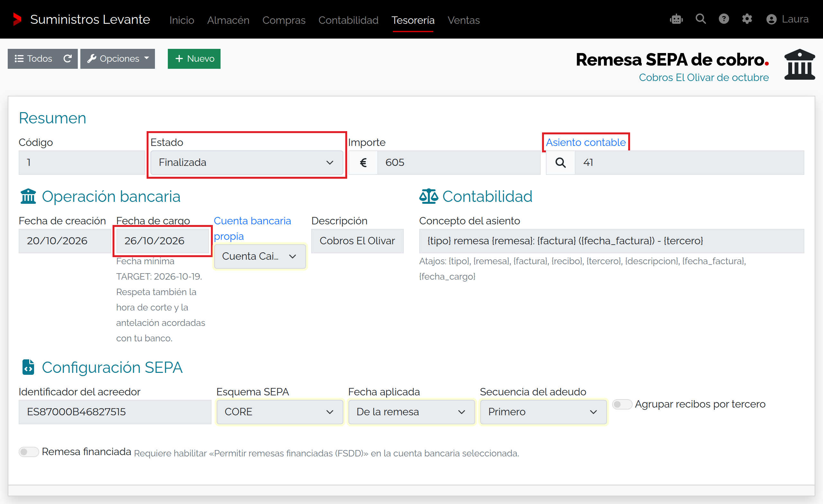Click the file code icon near Configuración SEPA
Image resolution: width=823 pixels, height=504 pixels.
(28, 367)
